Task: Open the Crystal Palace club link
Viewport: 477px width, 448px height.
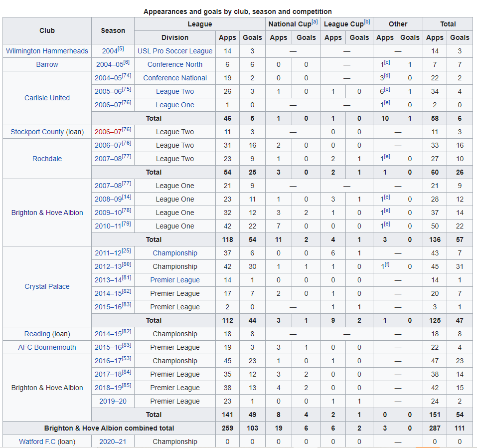Action: pyautogui.click(x=47, y=286)
